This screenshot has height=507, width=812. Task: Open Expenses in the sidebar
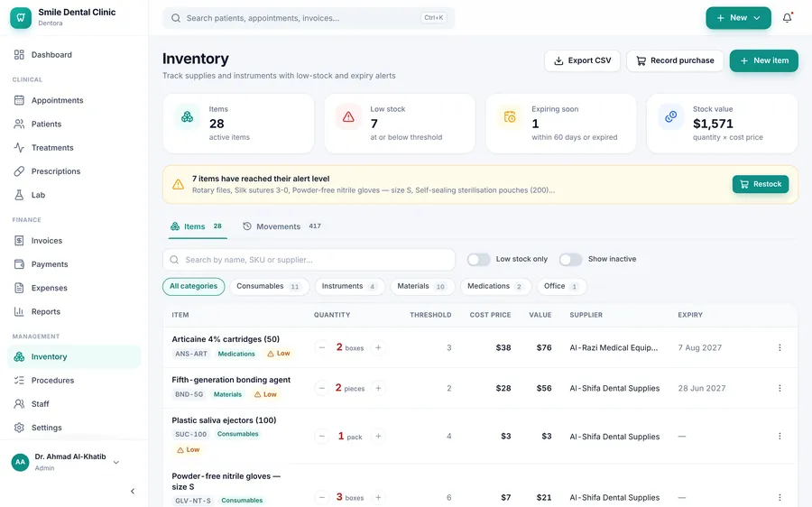(x=74, y=288)
